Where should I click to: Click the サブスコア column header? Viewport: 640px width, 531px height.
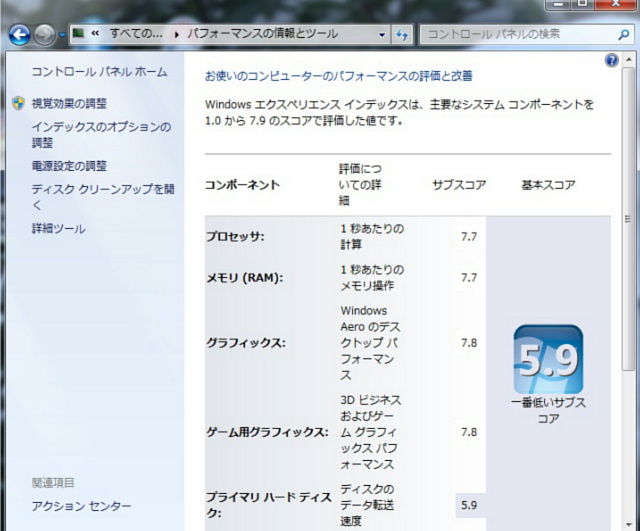(x=459, y=185)
